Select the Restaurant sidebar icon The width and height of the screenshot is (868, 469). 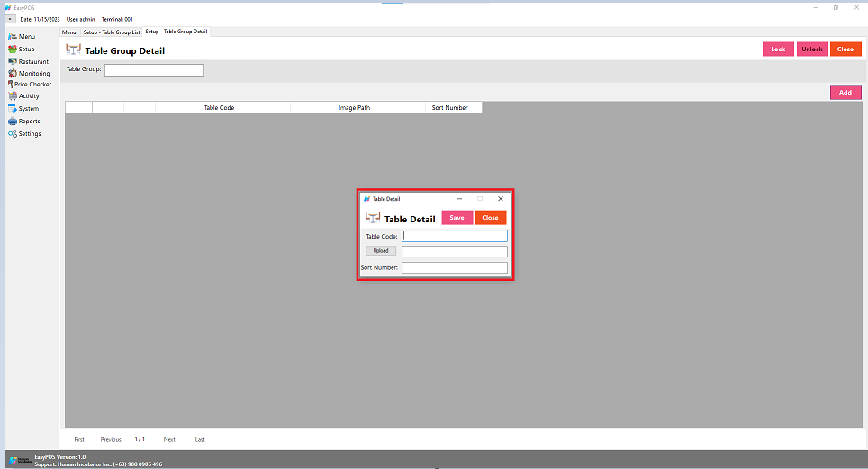[x=13, y=61]
